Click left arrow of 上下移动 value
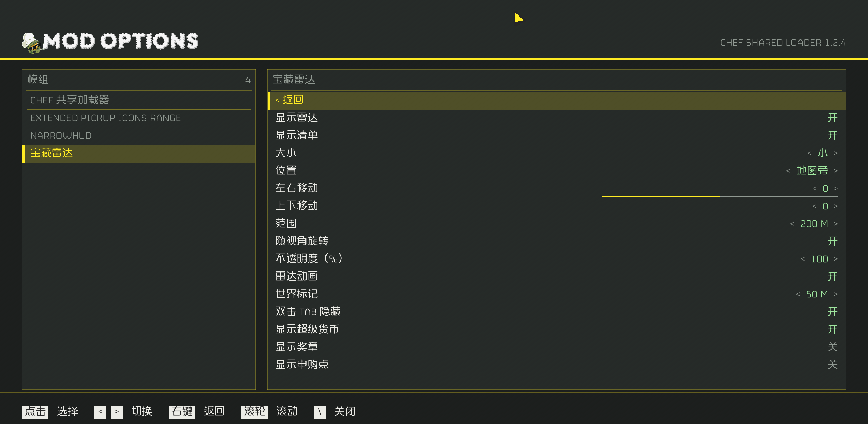Screen dimensions: 868x424 click(814, 206)
